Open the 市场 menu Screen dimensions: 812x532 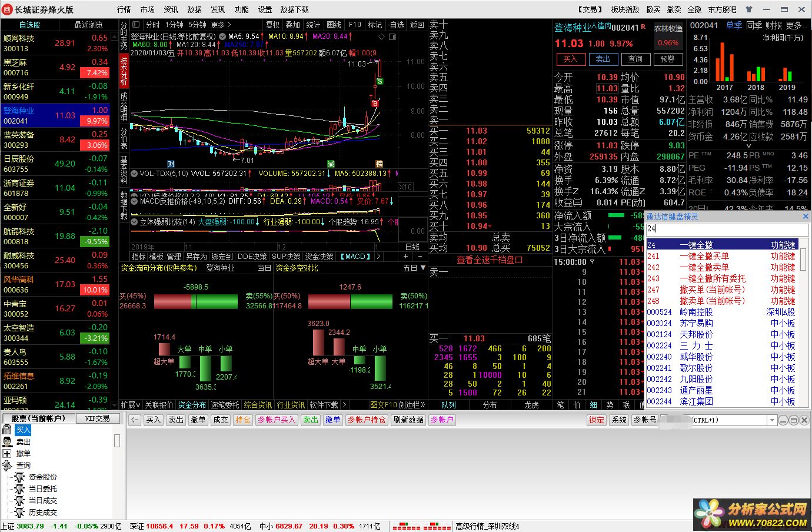(x=148, y=9)
